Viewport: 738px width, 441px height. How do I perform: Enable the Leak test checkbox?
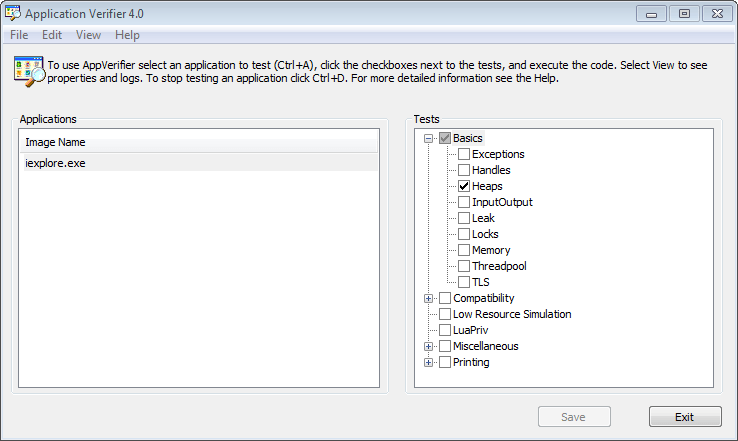click(x=464, y=218)
